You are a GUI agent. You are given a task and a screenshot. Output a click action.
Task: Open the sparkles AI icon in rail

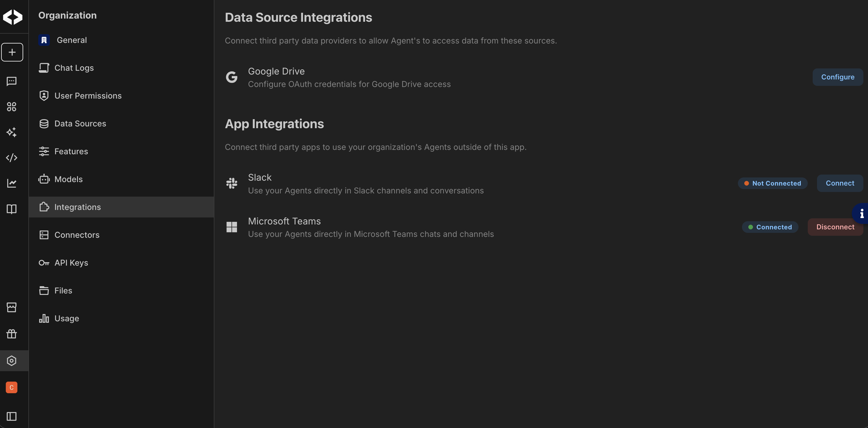(x=12, y=132)
